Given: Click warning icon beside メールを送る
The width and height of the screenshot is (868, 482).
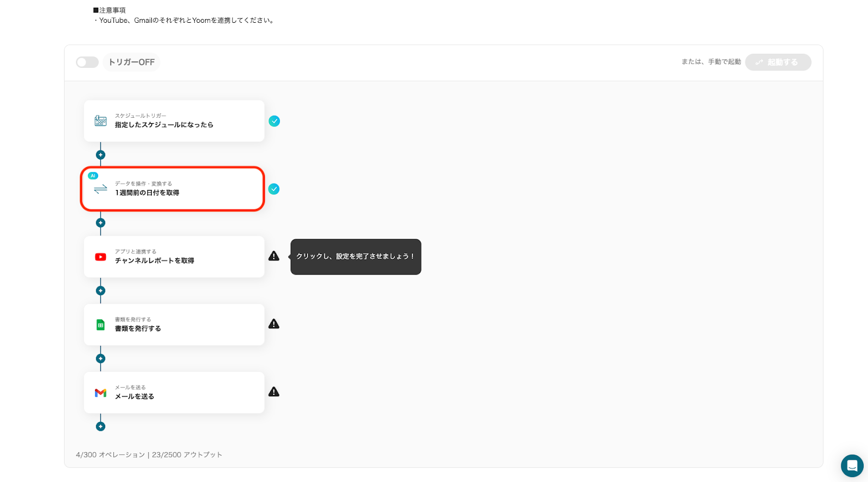Looking at the screenshot, I should pos(274,392).
